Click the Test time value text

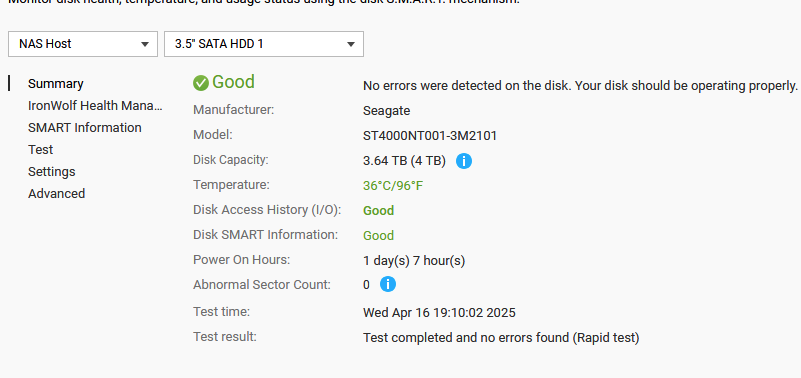[439, 313]
